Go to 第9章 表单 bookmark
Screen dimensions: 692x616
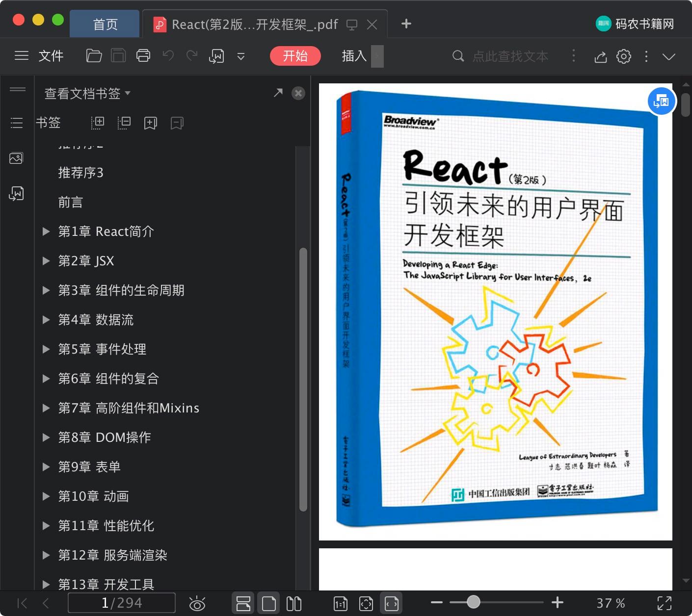pos(89,467)
